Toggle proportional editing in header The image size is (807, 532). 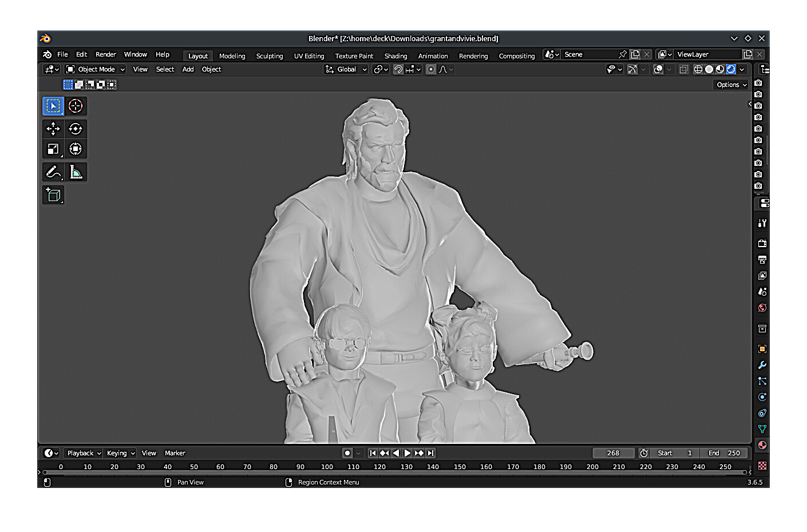pyautogui.click(x=431, y=69)
